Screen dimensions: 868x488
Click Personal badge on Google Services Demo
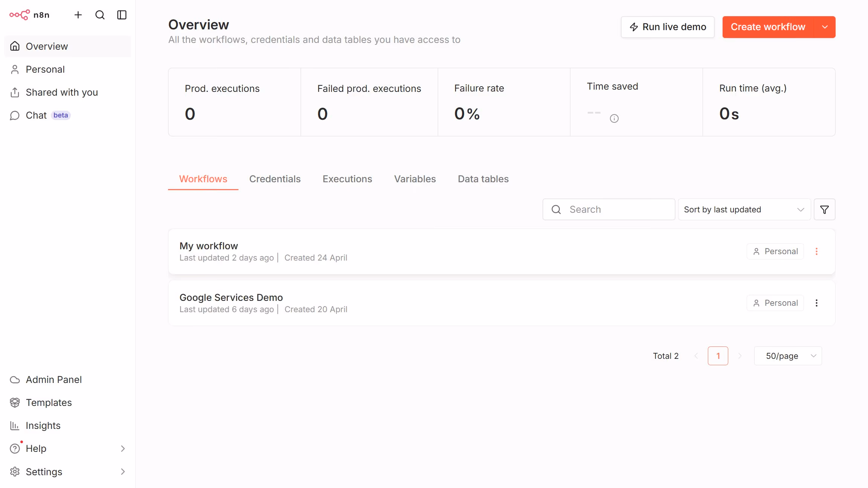[775, 303]
